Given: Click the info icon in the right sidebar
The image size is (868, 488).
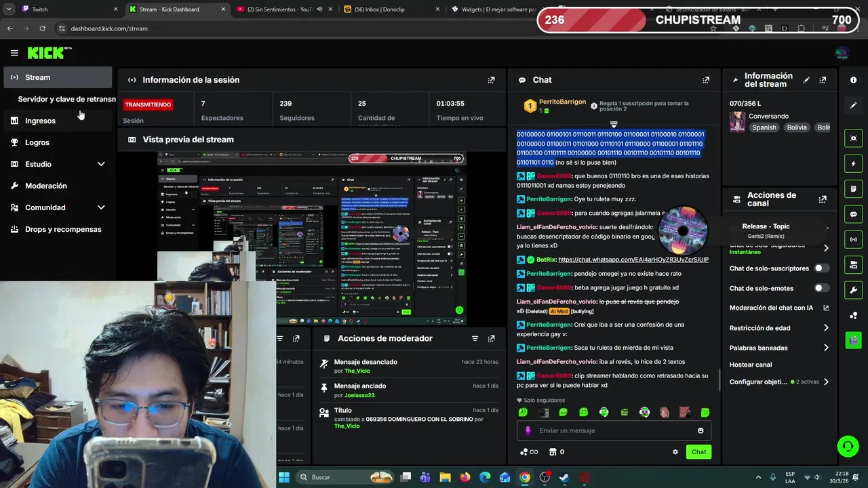Looking at the screenshot, I should pyautogui.click(x=853, y=80).
